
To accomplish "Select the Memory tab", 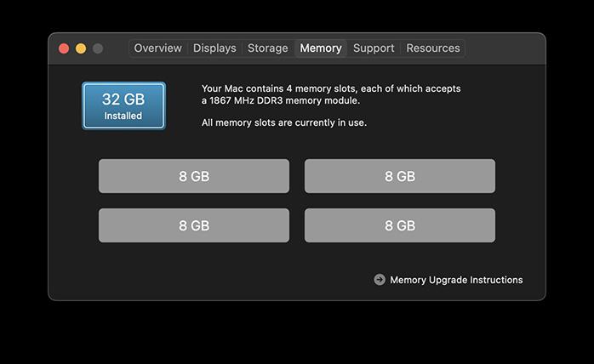I will pyautogui.click(x=321, y=48).
